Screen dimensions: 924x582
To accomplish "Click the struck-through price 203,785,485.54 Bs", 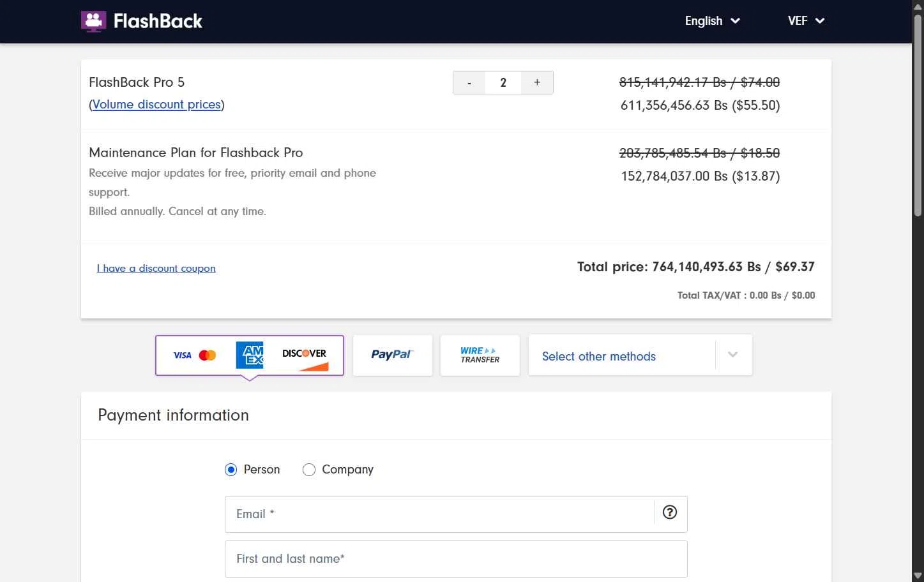I will click(x=699, y=153).
